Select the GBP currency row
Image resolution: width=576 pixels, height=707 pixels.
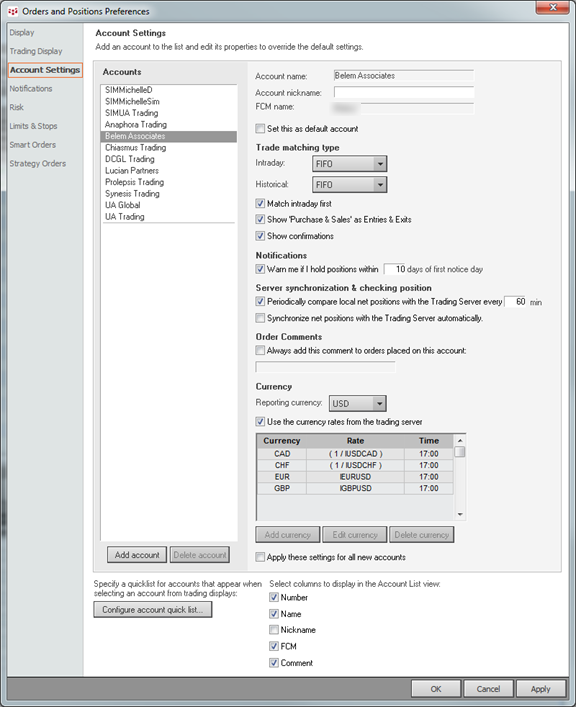pos(355,488)
